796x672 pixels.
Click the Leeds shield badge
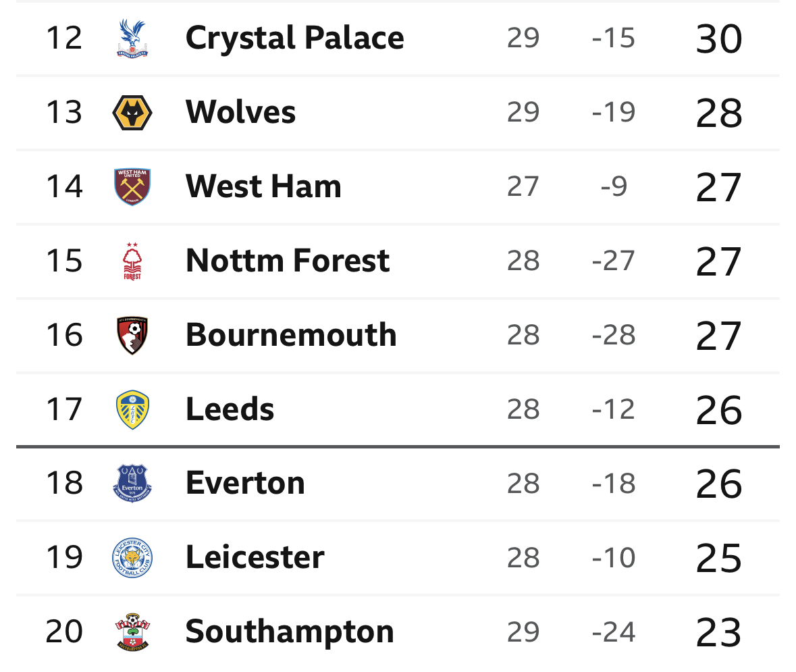(x=132, y=409)
